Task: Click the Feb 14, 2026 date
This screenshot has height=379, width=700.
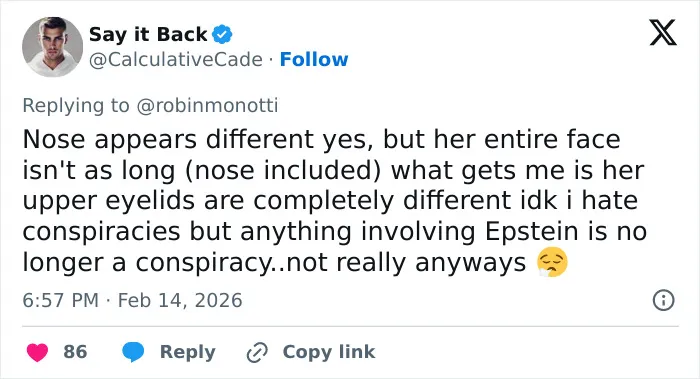Action: pos(180,300)
